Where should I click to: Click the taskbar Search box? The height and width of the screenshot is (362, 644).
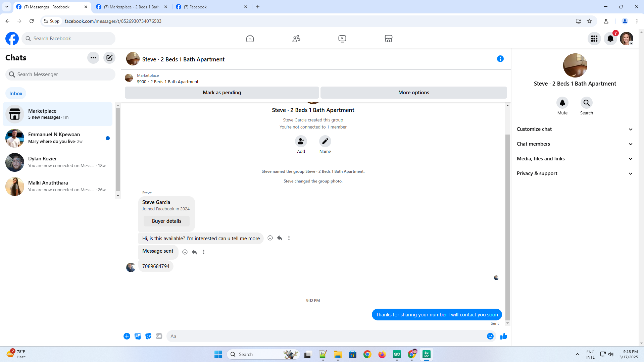[x=263, y=354]
